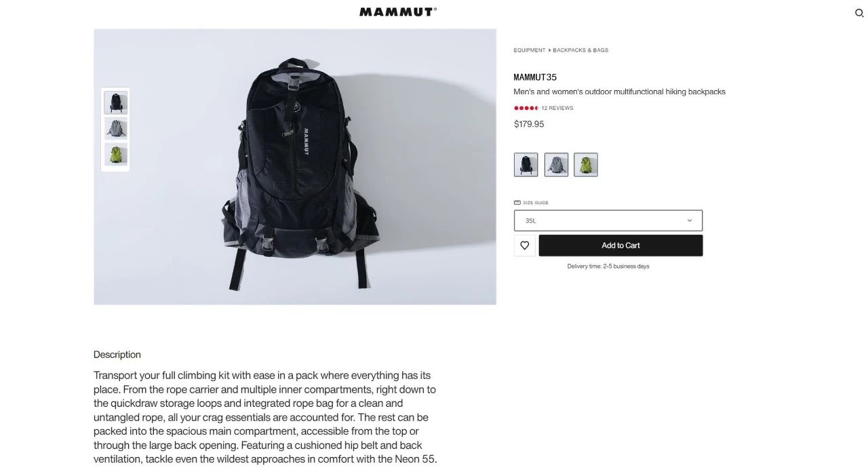Go to Backpacks & Bags breadcrumb

coord(580,50)
